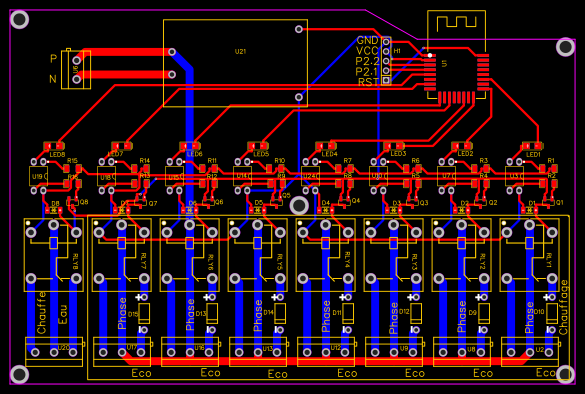The image size is (585, 394).
Task: Select the RLY5 relay label
Action: (279, 262)
